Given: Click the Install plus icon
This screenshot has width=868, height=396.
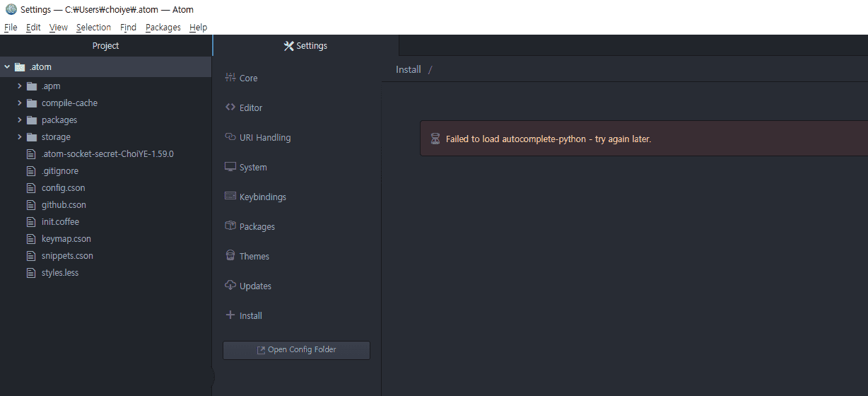Looking at the screenshot, I should click(230, 315).
